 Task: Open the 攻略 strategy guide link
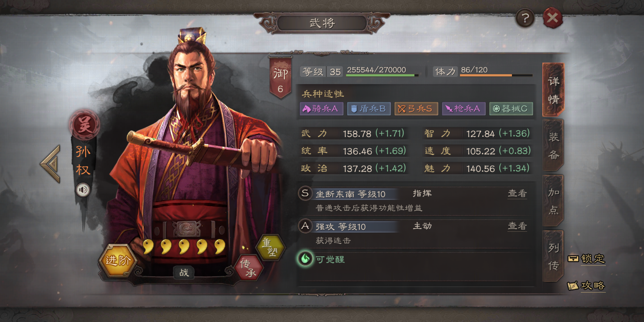(x=586, y=286)
